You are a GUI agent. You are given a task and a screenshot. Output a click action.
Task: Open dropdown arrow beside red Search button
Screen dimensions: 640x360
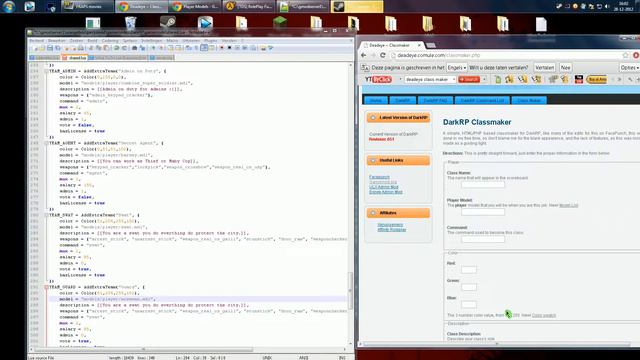(x=484, y=79)
